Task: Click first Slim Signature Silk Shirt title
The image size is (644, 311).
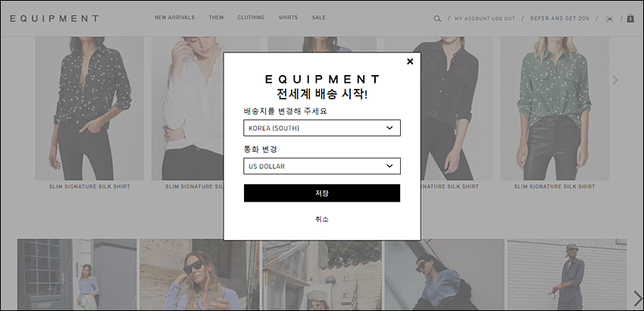Action: click(89, 187)
